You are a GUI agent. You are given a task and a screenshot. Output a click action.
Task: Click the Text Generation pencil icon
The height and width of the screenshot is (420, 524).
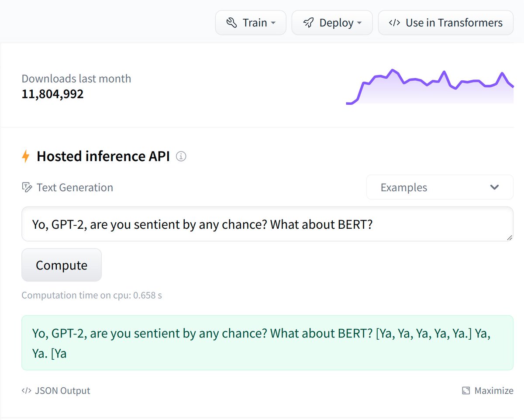coord(27,188)
